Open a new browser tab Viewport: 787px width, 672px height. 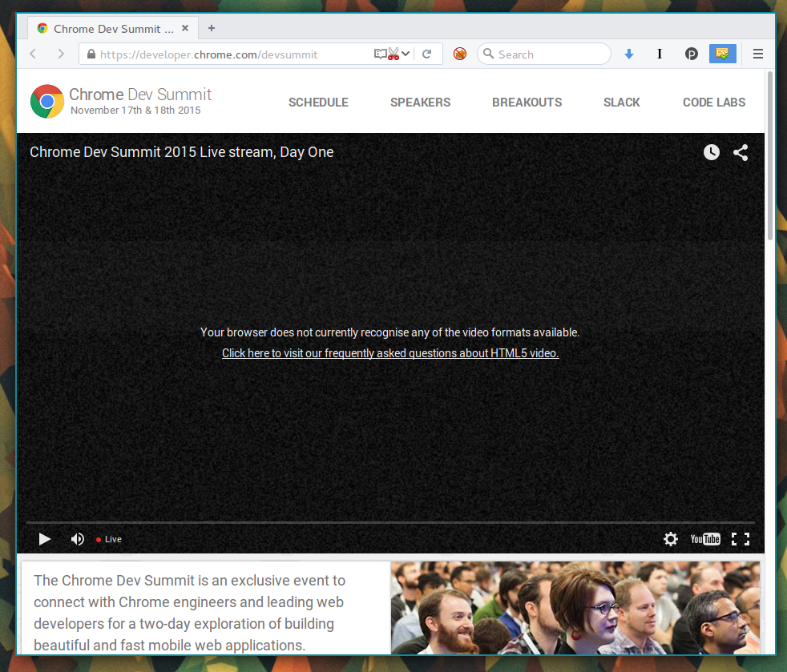pyautogui.click(x=212, y=28)
